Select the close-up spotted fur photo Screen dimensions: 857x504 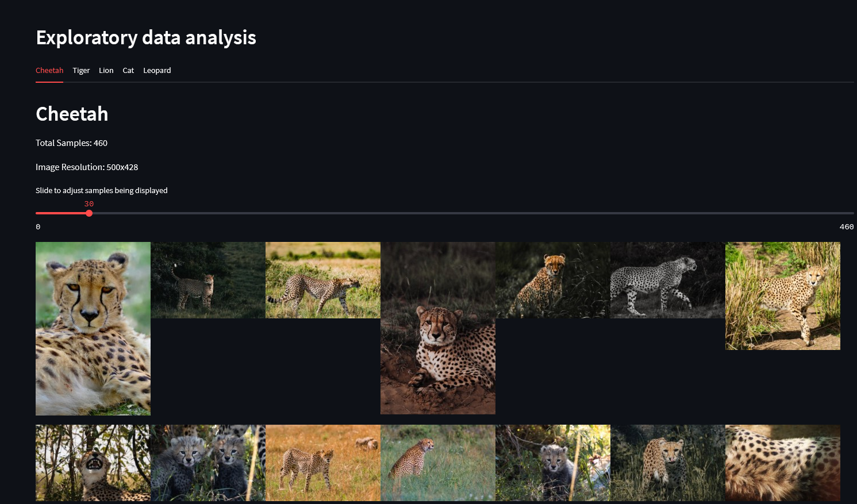(783, 463)
